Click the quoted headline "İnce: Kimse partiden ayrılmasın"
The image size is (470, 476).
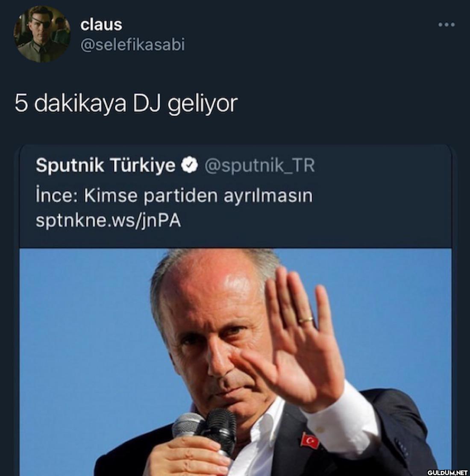click(x=174, y=196)
